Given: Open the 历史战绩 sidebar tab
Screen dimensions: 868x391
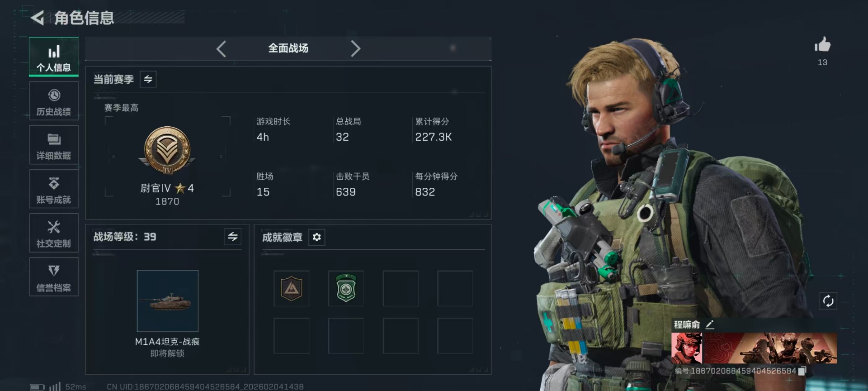Looking at the screenshot, I should click(x=54, y=101).
